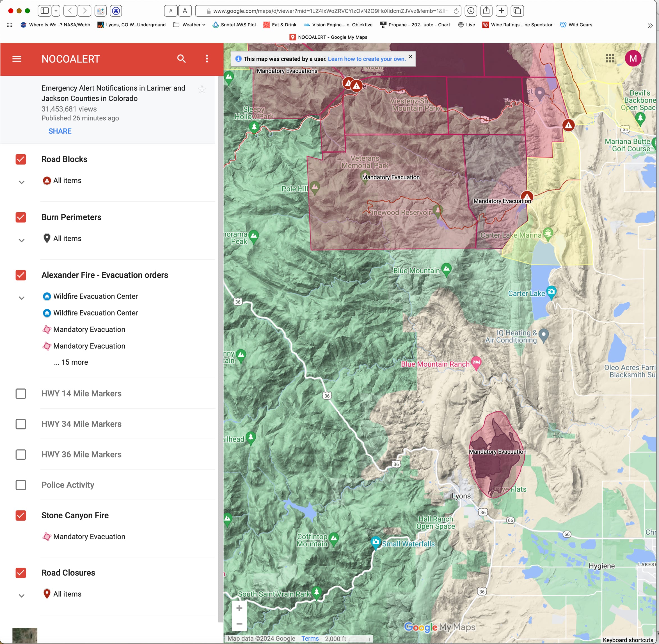Screen dimensions: 659x644
Task: Click the Safari sidebar toggle icon
Action: pos(45,10)
